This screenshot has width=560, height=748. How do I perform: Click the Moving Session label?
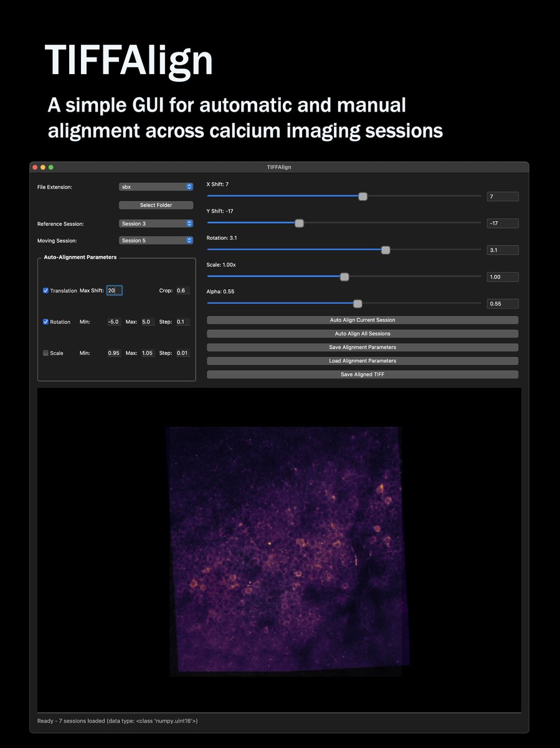tap(57, 241)
